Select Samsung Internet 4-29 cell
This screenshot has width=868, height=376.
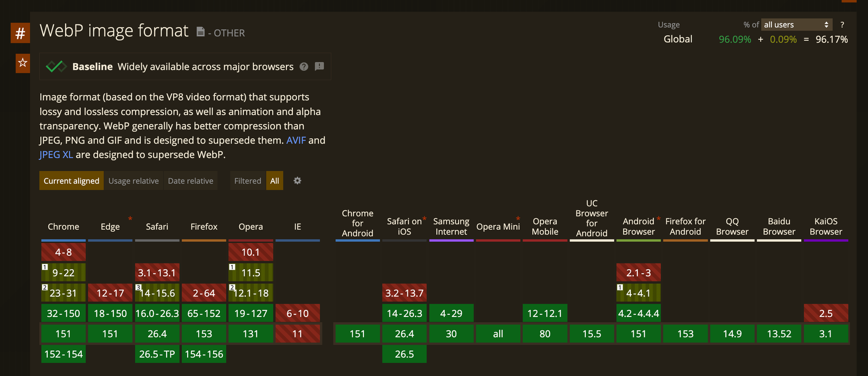[451, 313]
